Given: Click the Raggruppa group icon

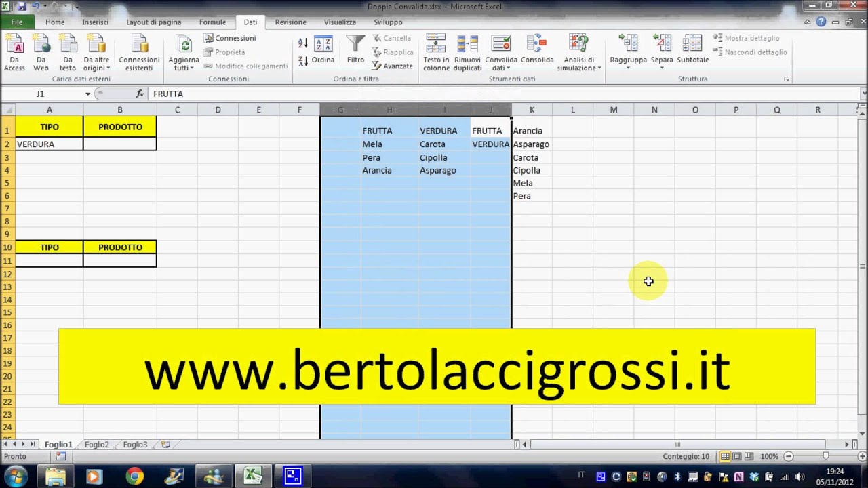Looking at the screenshot, I should pos(628,53).
